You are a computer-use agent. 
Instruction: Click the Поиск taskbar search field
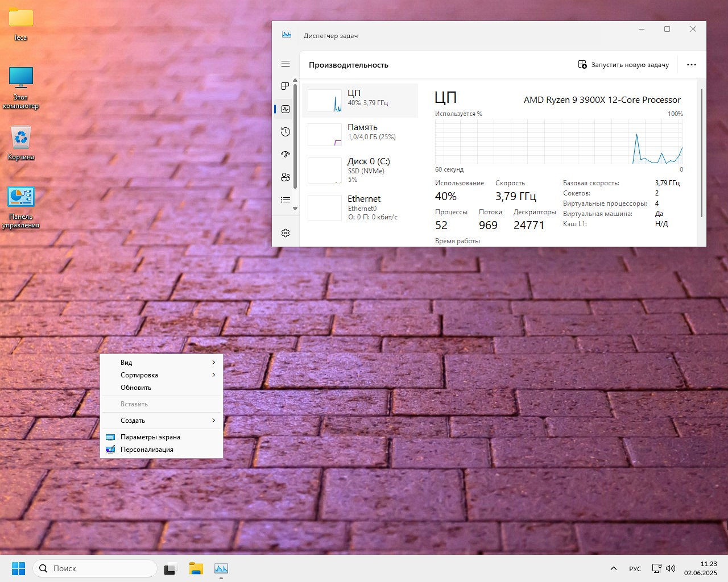(95, 568)
